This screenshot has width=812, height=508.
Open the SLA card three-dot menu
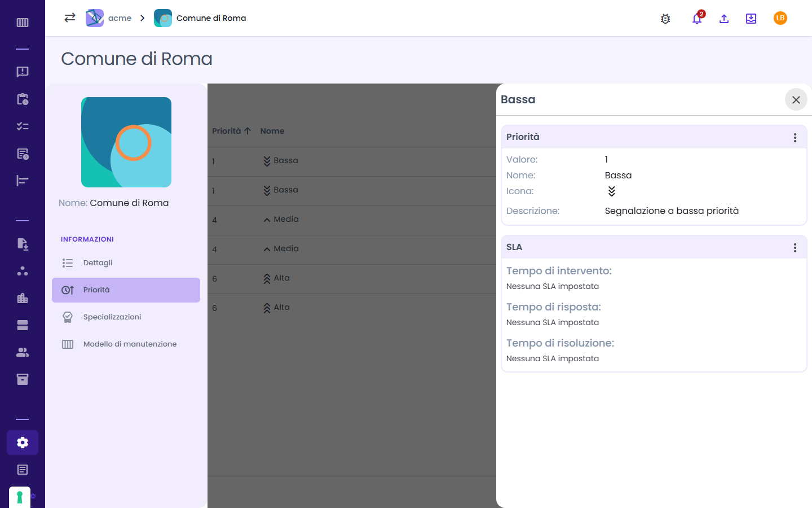coord(795,247)
